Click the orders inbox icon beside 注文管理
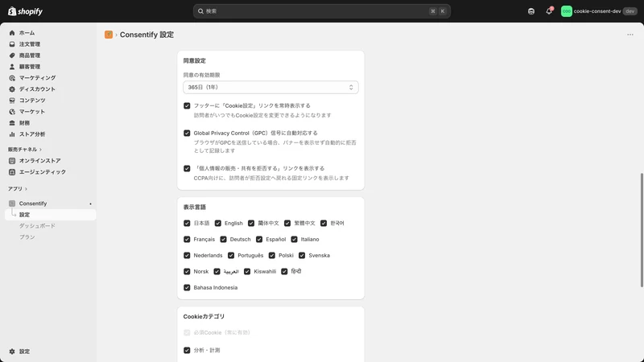The height and width of the screenshot is (362, 644). click(12, 44)
